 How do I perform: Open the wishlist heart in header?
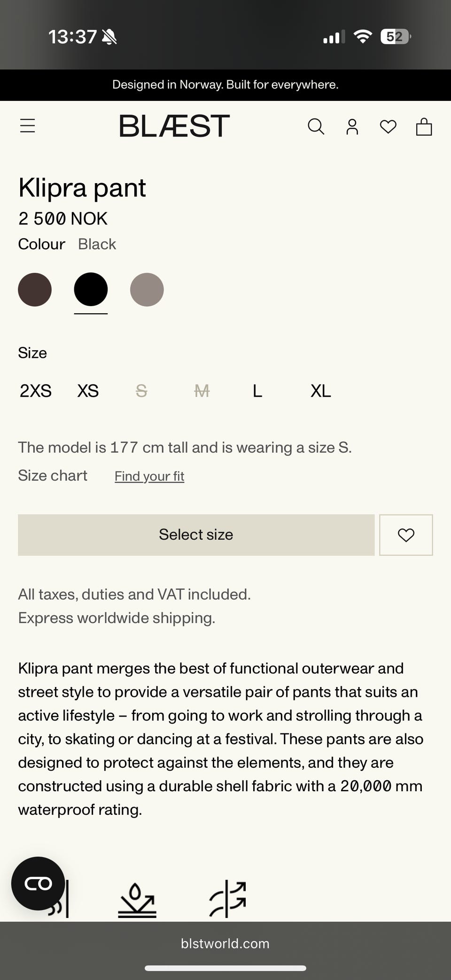pyautogui.click(x=388, y=126)
